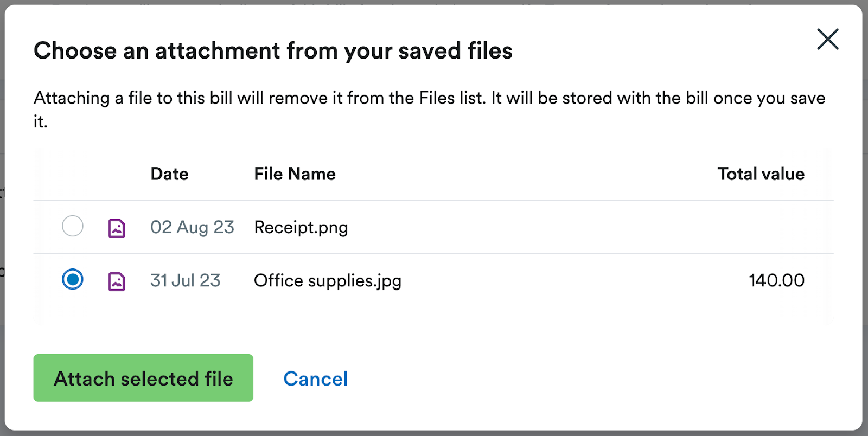The width and height of the screenshot is (868, 436).
Task: Close the attachment dialog
Action: click(x=828, y=39)
